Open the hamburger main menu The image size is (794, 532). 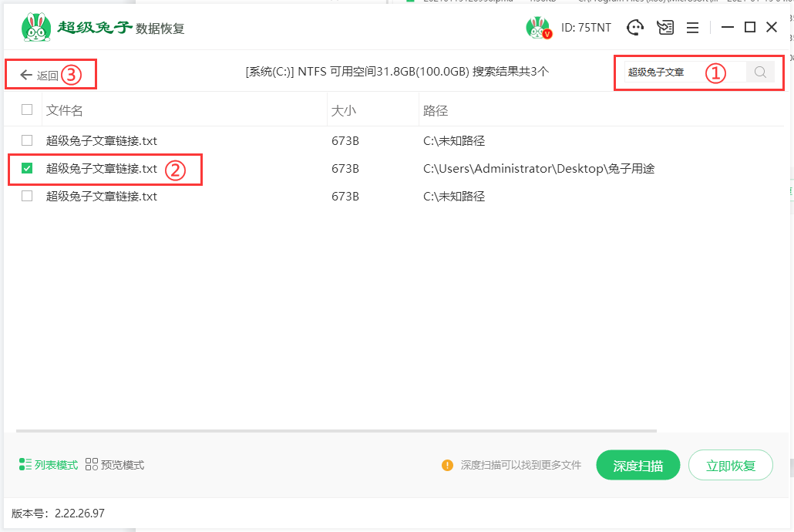(x=693, y=28)
